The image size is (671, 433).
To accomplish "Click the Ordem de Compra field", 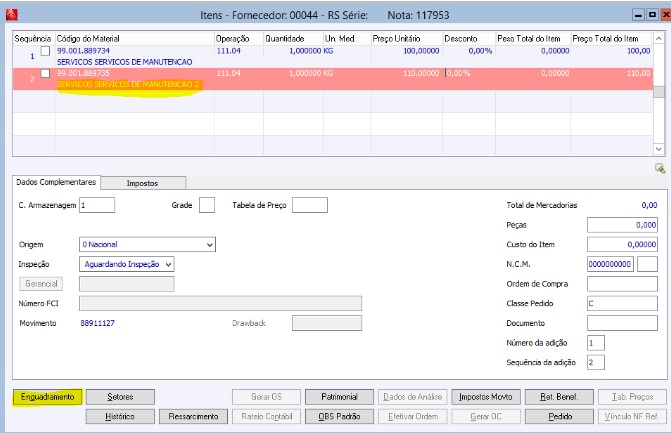I will click(x=622, y=284).
